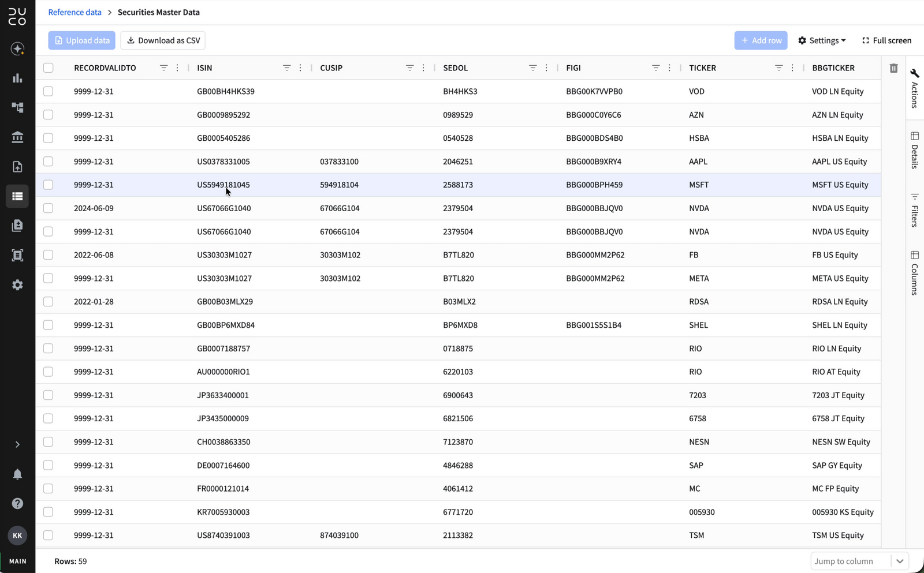Click the Duco logo in sidebar
This screenshot has width=924, height=573.
[17, 17]
